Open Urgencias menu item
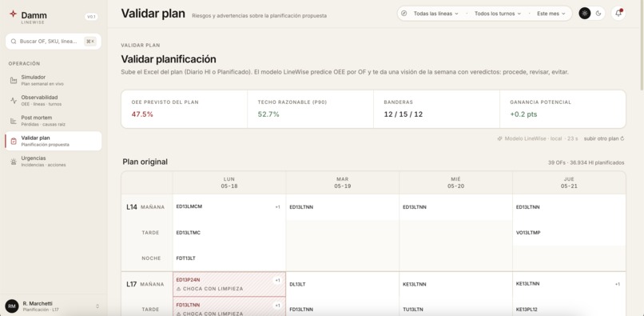Viewport: 644px width, 316px height. pos(54,162)
